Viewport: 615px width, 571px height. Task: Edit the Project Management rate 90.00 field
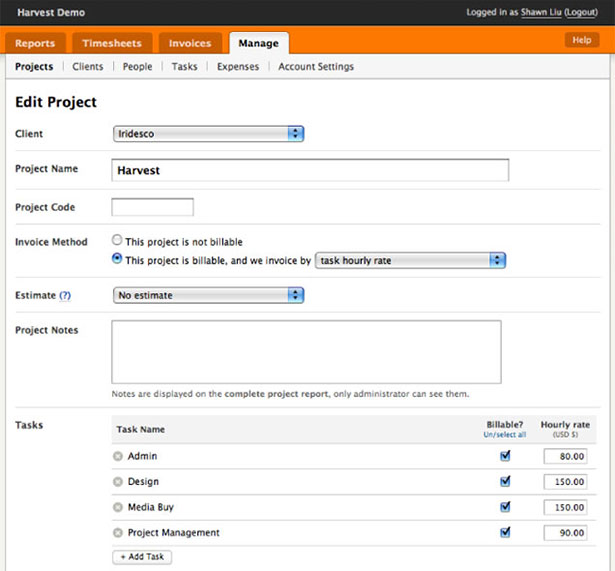(x=565, y=533)
